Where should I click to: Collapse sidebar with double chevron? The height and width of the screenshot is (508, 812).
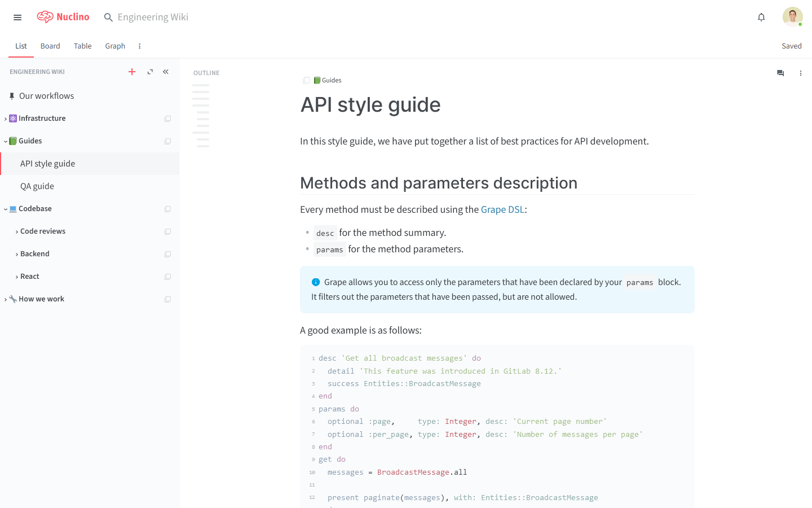click(166, 72)
